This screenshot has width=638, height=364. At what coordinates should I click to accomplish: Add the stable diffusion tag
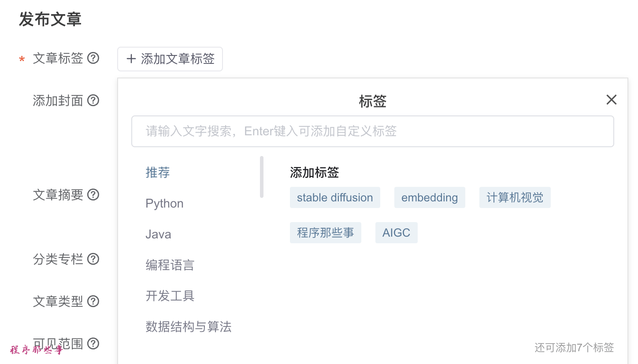tap(335, 197)
